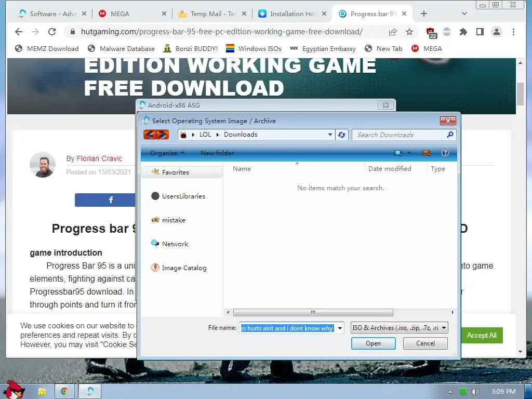This screenshot has height=399, width=532.
Task: Open the Bonzi BUDDY! bookmark
Action: click(x=190, y=48)
